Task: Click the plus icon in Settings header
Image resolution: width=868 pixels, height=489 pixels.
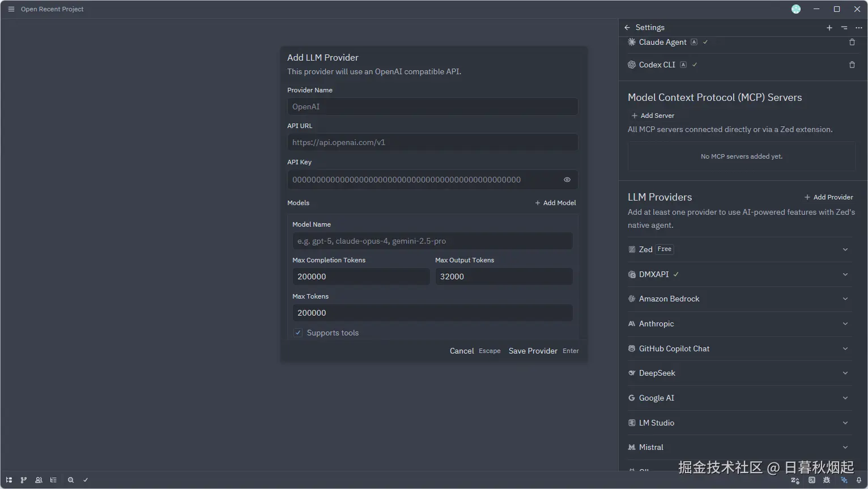Action: click(x=829, y=27)
